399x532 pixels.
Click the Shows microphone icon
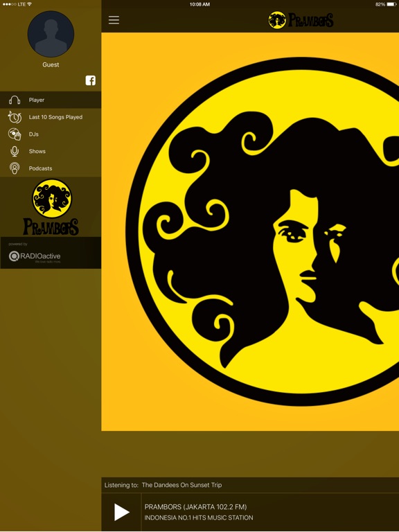tap(15, 151)
